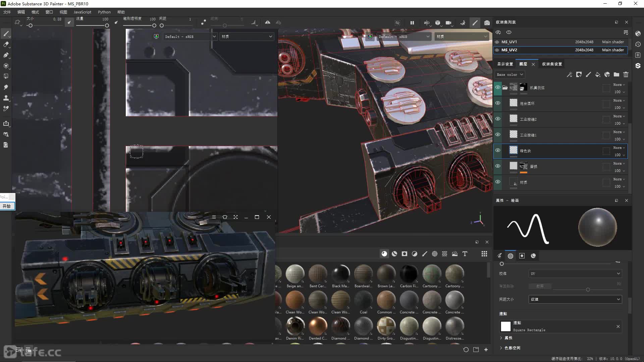Image resolution: width=644 pixels, height=362 pixels.
Task: Show brushes filter in assets panel
Action: pos(425,254)
